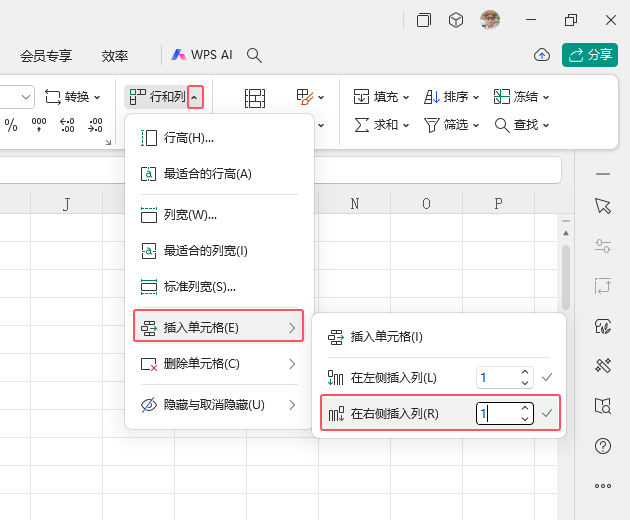
Task: Click the user avatar picture
Action: [490, 20]
